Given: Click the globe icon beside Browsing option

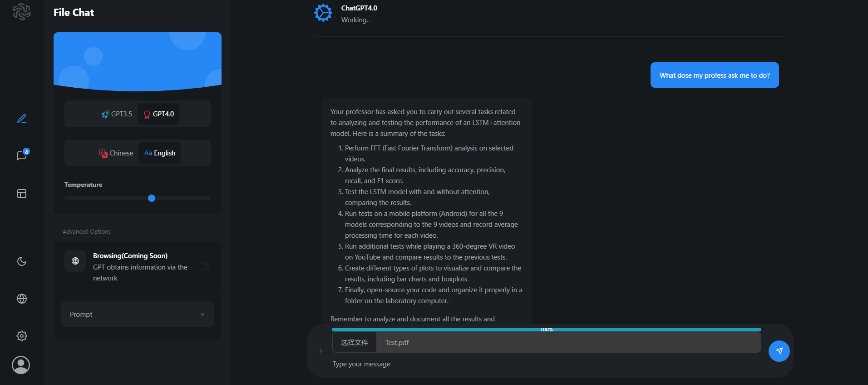Looking at the screenshot, I should [75, 261].
